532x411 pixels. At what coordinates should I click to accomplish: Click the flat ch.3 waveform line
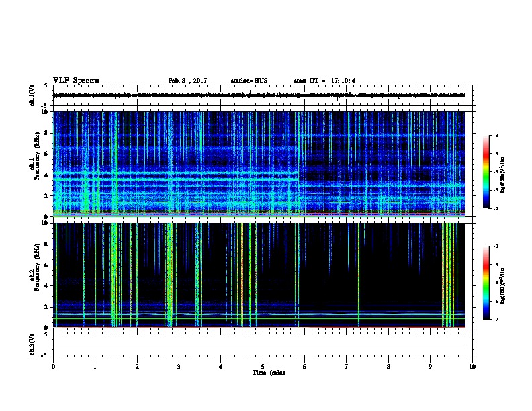pyautogui.click(x=259, y=345)
